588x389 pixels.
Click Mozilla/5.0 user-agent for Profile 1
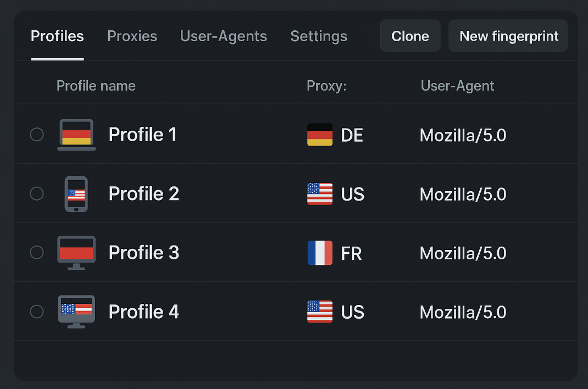pos(463,135)
